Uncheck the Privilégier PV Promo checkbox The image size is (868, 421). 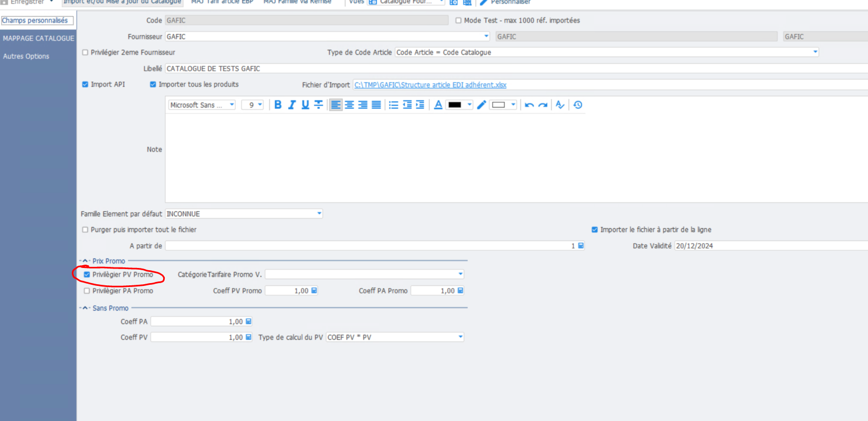87,275
